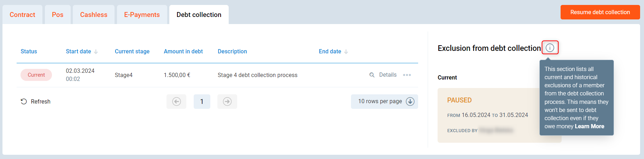Switch to the E-Payments tab

pos(142,15)
